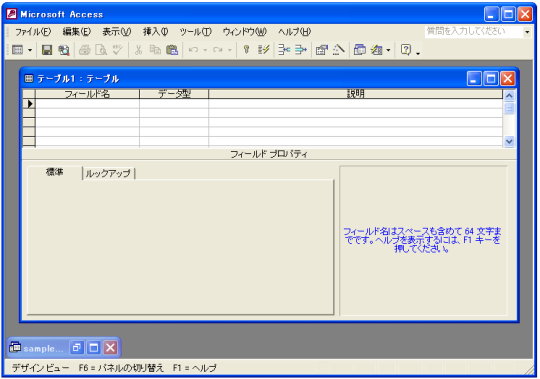Click the 説明 column header

coord(355,94)
